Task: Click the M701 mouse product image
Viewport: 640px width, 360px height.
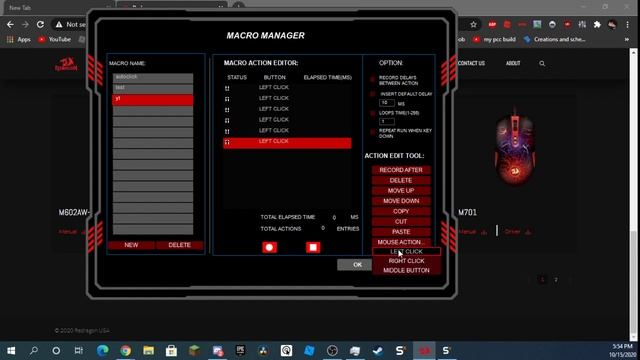Action: [515, 148]
